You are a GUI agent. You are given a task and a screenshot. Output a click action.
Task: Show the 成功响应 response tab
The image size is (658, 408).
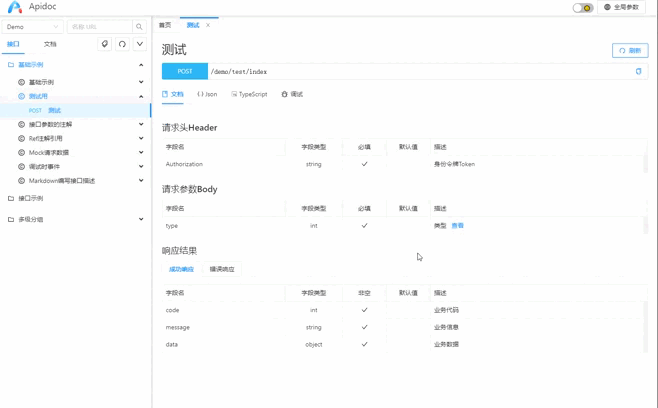pos(181,269)
